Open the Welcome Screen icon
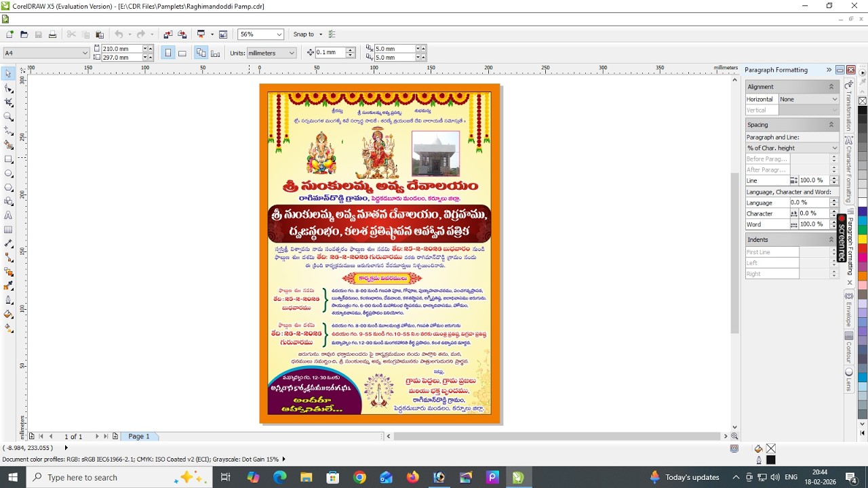Screen dimensions: 868x488 tap(224, 35)
